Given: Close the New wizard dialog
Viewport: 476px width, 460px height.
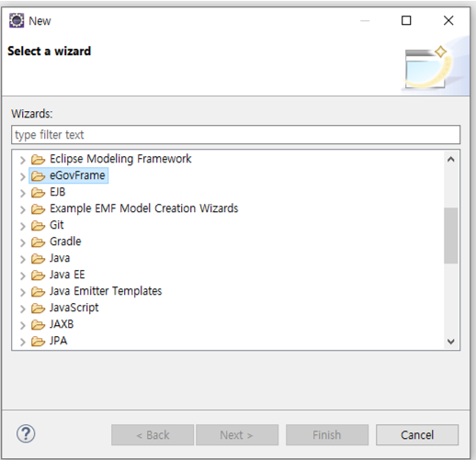Looking at the screenshot, I should (448, 20).
